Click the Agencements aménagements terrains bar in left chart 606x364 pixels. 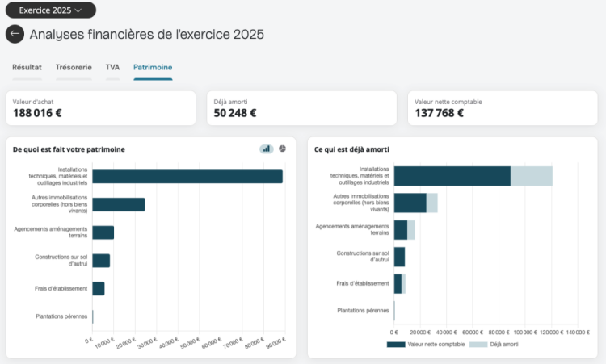tap(103, 232)
